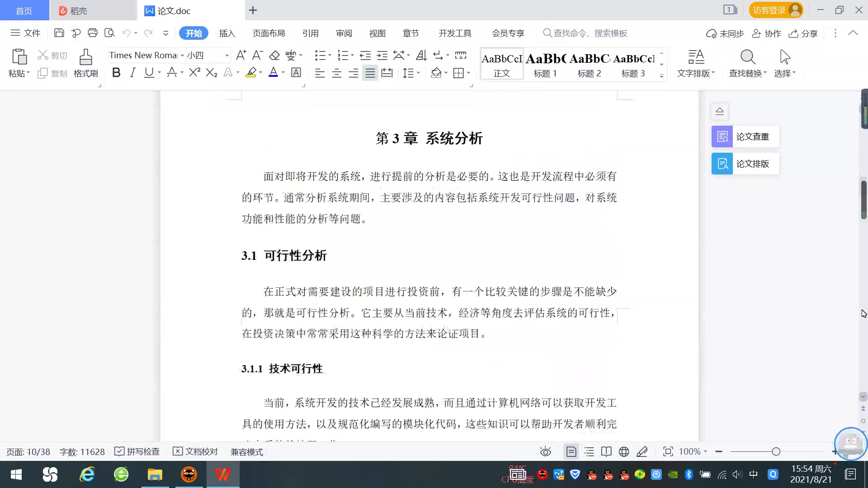Switch to web layout view icon

pos(624,451)
